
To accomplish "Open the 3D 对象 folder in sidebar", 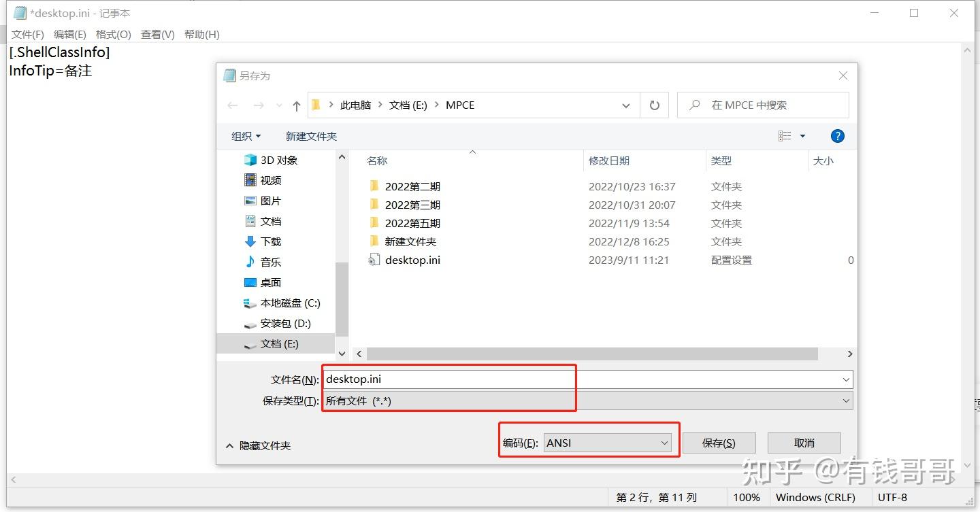I will click(x=279, y=160).
